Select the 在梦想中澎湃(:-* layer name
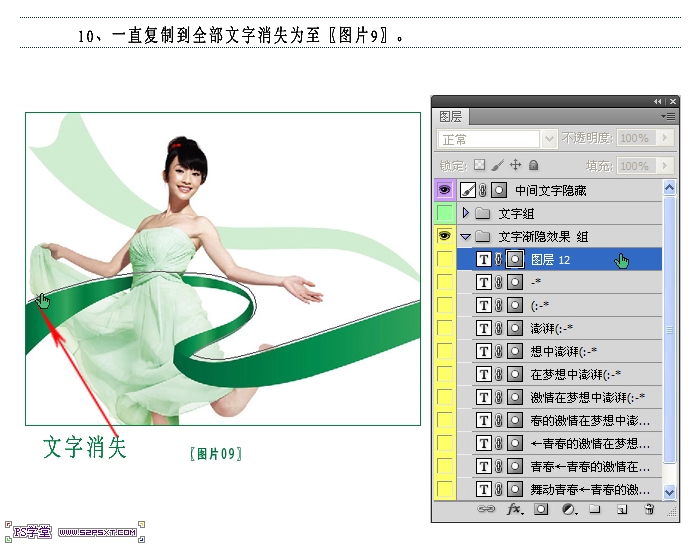Screen dimensions: 700x548 point(575,375)
